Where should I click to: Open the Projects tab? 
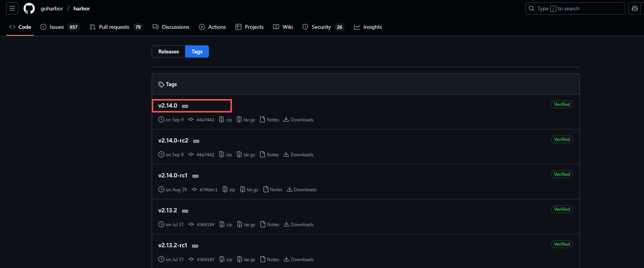[250, 27]
